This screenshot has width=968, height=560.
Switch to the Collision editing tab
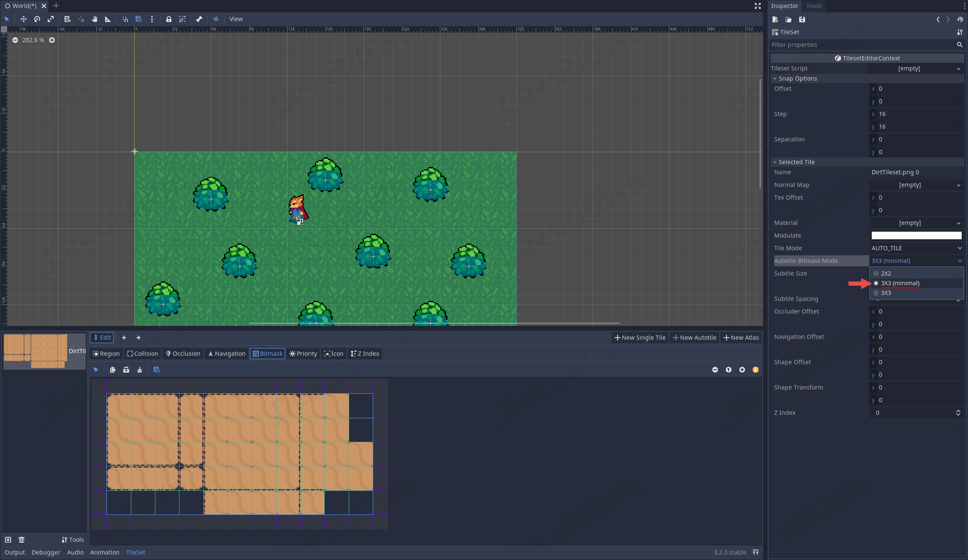142,354
